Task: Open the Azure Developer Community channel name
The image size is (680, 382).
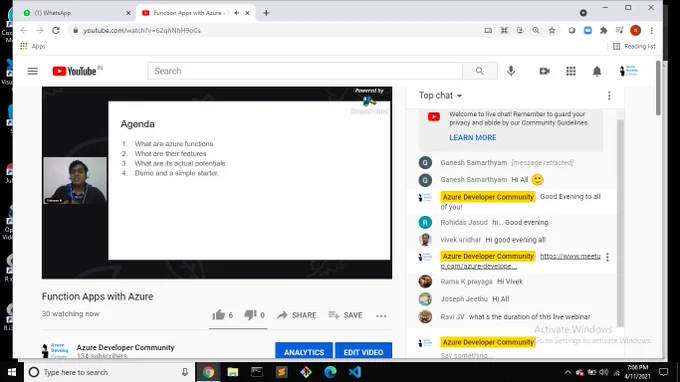Action: (x=125, y=347)
